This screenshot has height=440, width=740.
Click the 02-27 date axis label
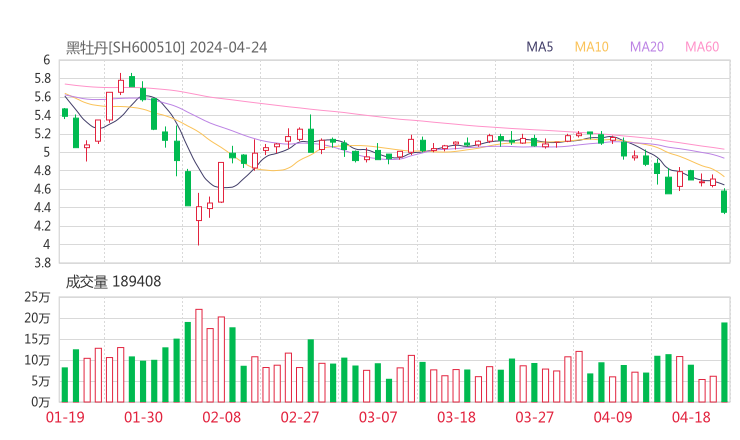(300, 417)
